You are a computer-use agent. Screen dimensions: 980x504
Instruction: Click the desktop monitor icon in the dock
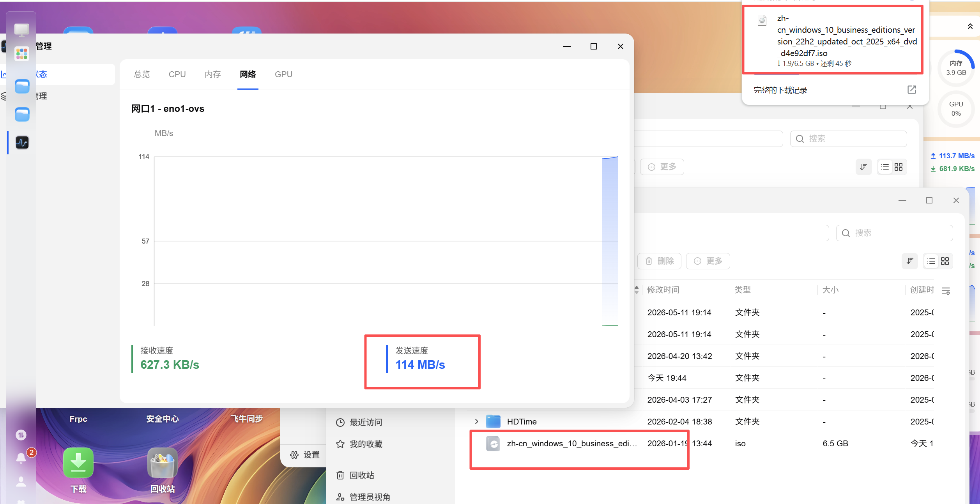[22, 30]
